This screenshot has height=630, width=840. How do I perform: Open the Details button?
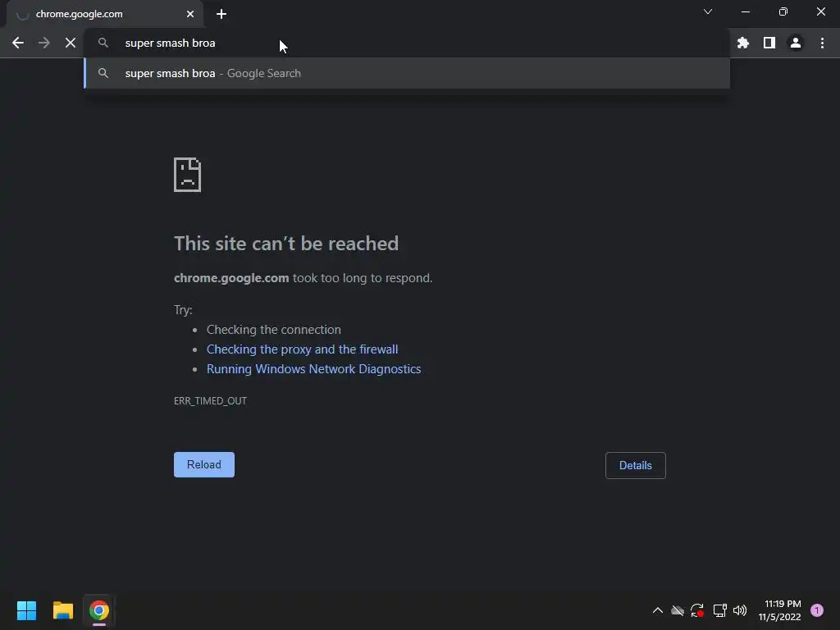(636, 466)
